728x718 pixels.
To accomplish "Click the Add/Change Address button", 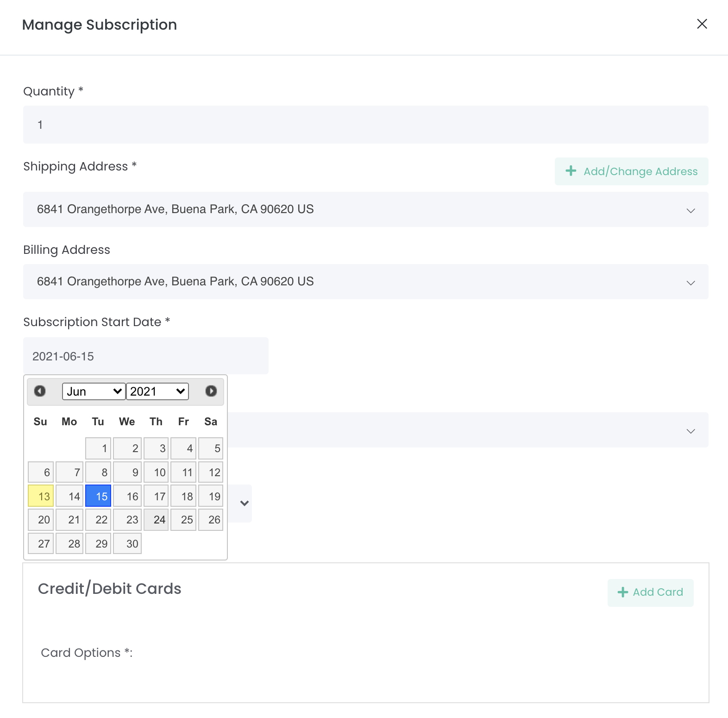I will tap(631, 171).
